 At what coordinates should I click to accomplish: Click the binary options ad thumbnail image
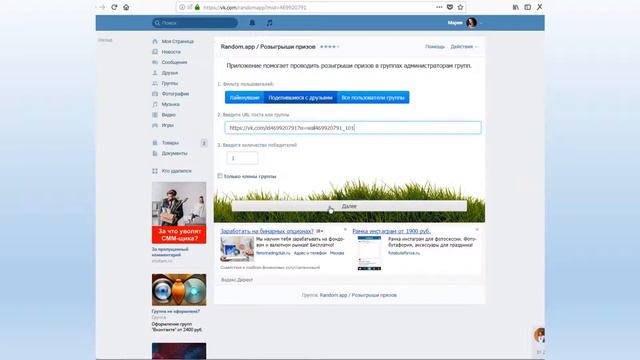point(237,249)
